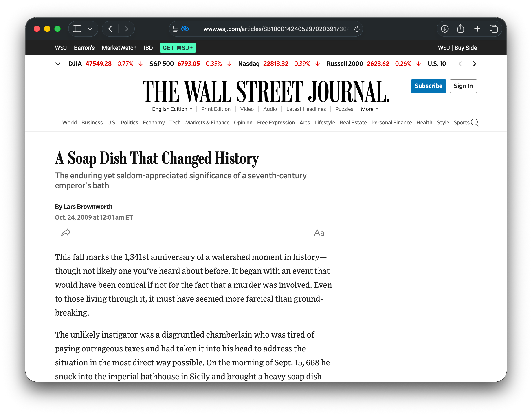Go to Markets & Finance section
This screenshot has height=415, width=532.
coord(207,123)
